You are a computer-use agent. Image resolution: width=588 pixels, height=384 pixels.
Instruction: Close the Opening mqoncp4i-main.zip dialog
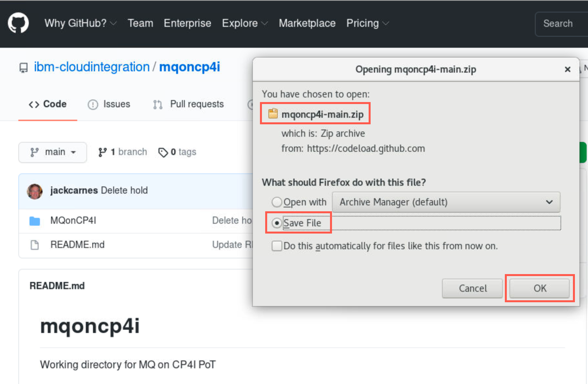tap(568, 69)
